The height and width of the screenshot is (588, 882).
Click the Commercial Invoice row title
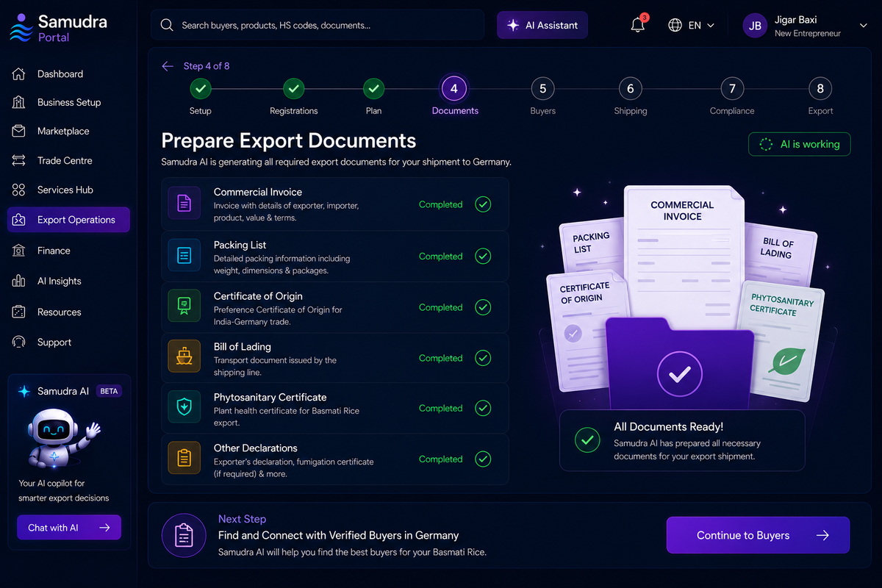(258, 192)
